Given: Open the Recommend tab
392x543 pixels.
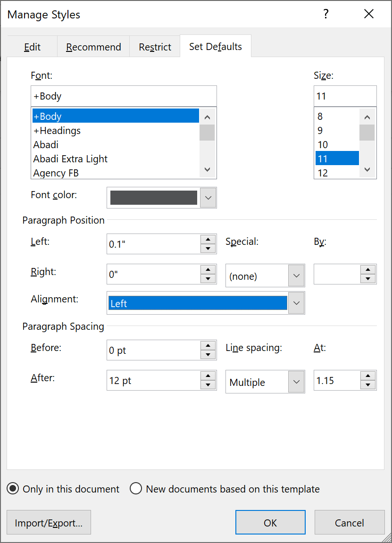Looking at the screenshot, I should pos(93,47).
